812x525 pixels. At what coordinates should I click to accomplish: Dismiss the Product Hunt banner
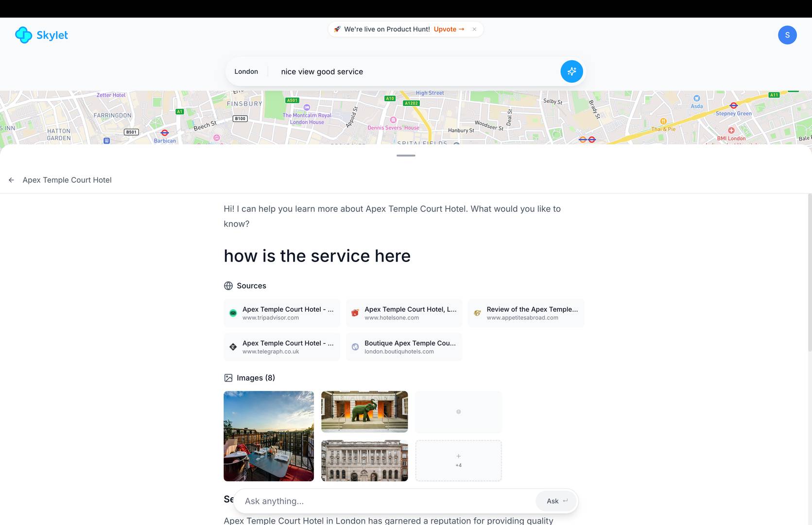coord(474,29)
